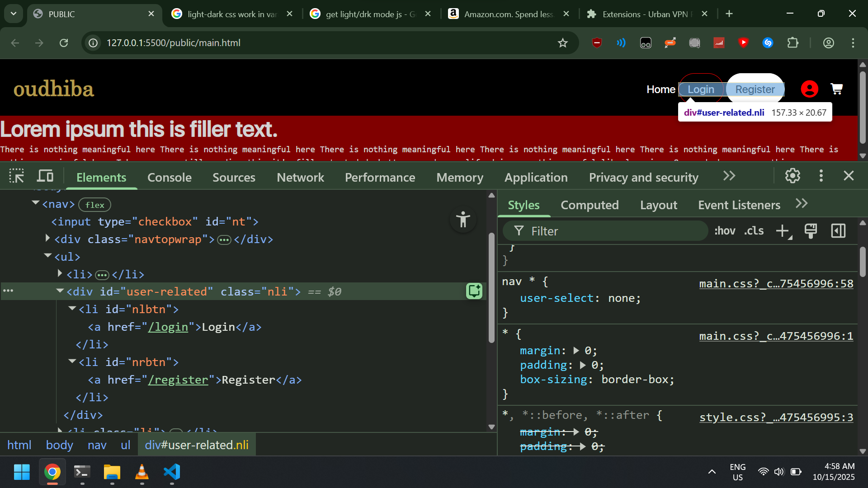Viewport: 868px width, 488px height.
Task: Switch to the Console tab
Action: [169, 178]
